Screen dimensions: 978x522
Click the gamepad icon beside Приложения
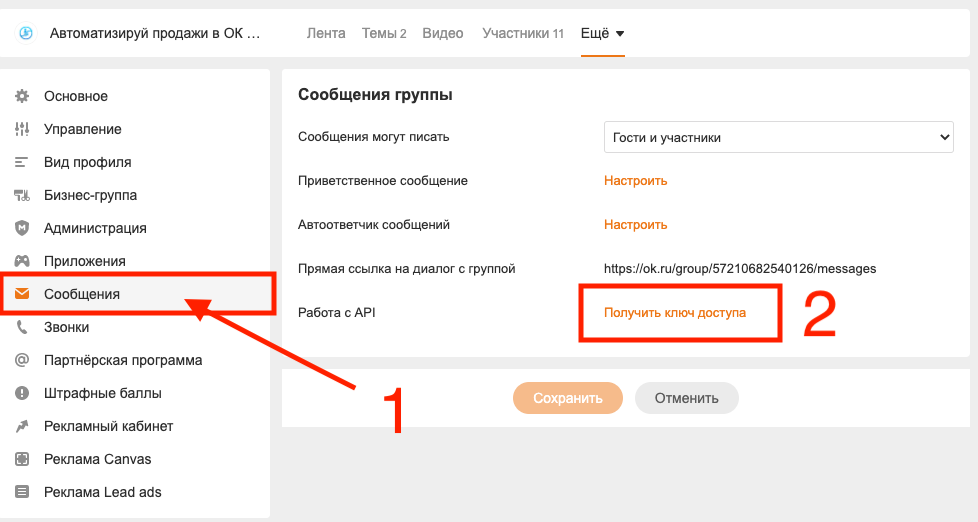point(22,261)
